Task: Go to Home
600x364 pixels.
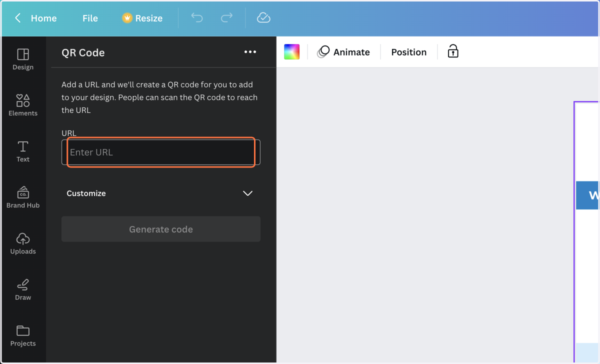Action: [44, 18]
